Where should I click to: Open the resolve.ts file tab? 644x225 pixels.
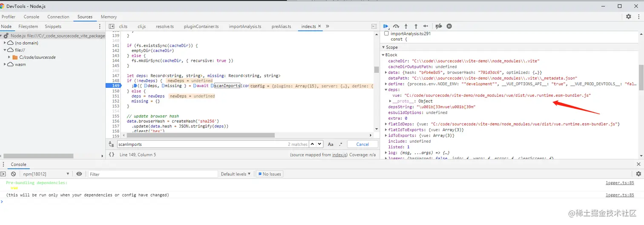165,26
